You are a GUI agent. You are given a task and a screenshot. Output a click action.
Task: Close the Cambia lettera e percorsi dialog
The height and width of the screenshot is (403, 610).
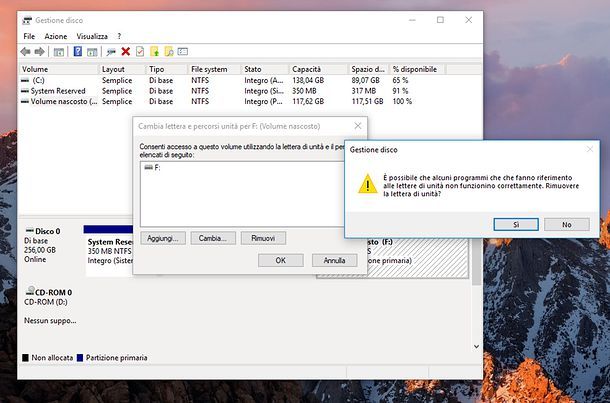tap(358, 126)
